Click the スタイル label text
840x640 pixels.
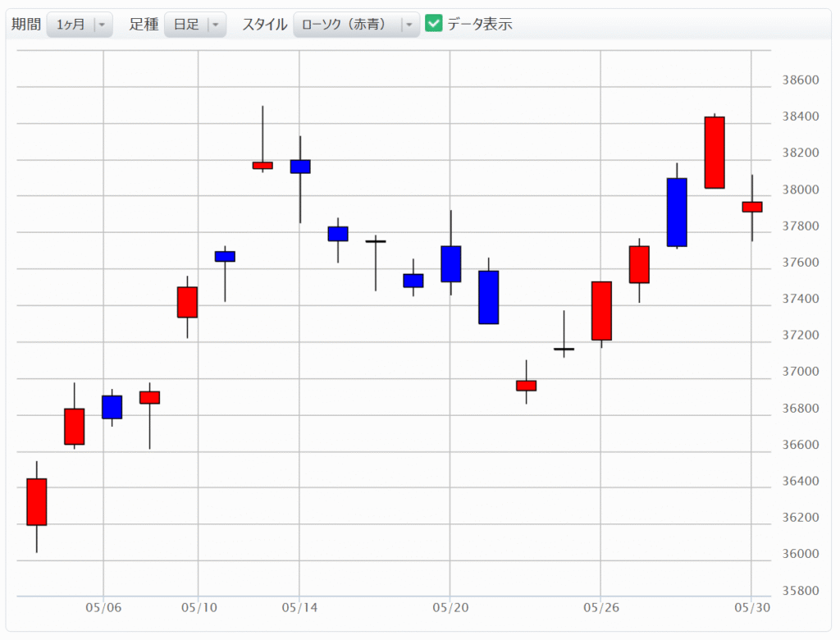(x=265, y=24)
